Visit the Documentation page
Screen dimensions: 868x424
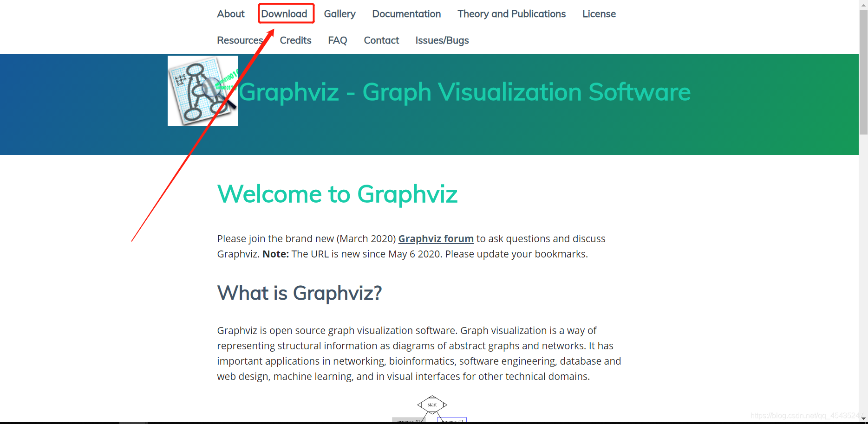(x=406, y=14)
